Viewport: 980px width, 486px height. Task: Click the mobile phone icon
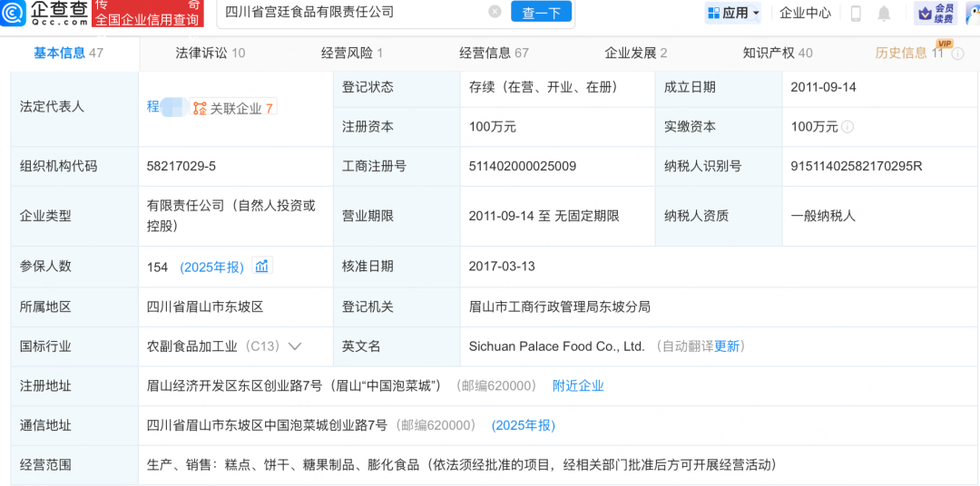(x=857, y=13)
